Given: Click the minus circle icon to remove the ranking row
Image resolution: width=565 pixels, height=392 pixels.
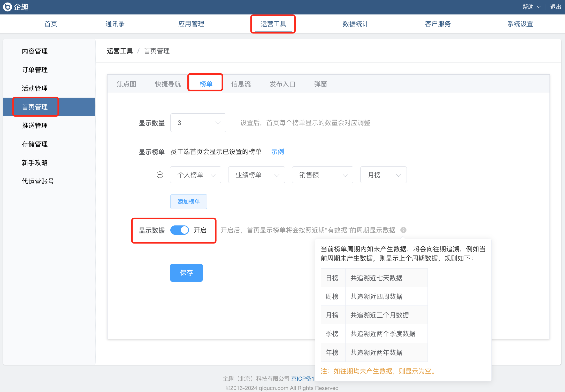Looking at the screenshot, I should pyautogui.click(x=160, y=175).
